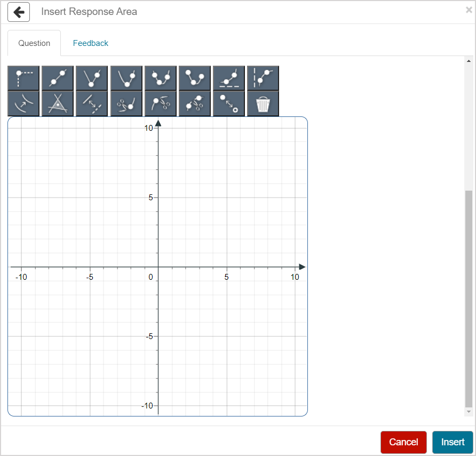Select the curve with vertical asymptote tool
Image resolution: width=476 pixels, height=456 pixels.
click(x=263, y=78)
